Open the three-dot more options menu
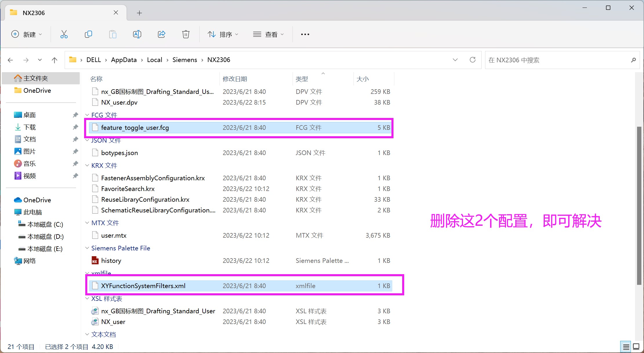The height and width of the screenshot is (353, 644). [305, 34]
